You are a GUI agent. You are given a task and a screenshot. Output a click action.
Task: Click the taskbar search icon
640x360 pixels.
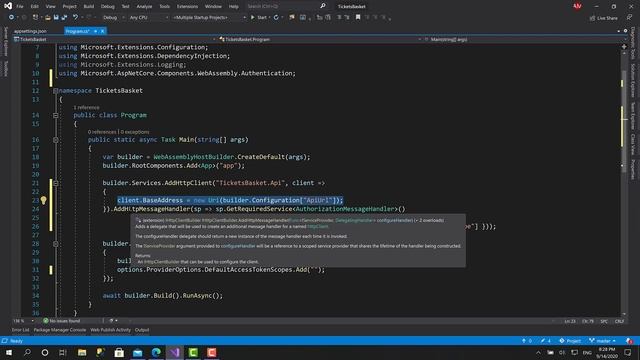coord(27,353)
